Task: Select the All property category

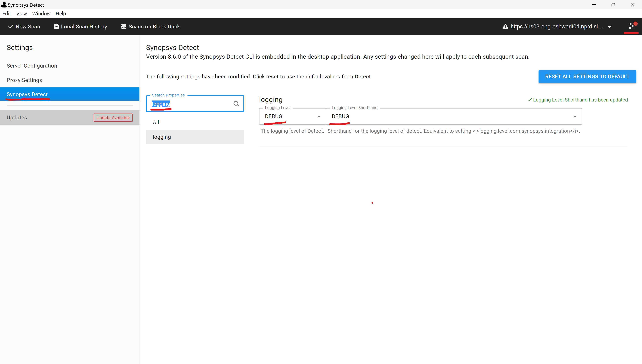Action: tap(195, 123)
